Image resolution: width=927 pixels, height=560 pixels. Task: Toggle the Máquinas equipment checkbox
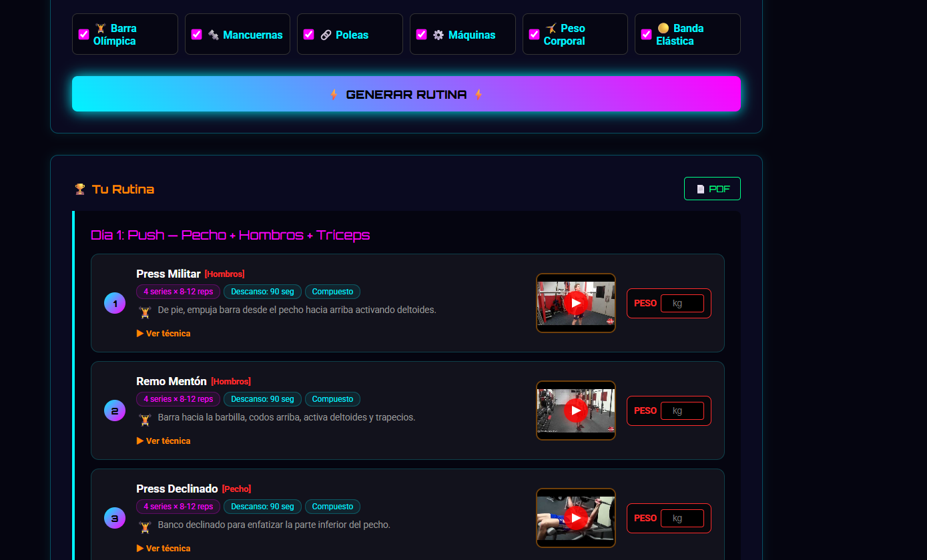tap(421, 35)
